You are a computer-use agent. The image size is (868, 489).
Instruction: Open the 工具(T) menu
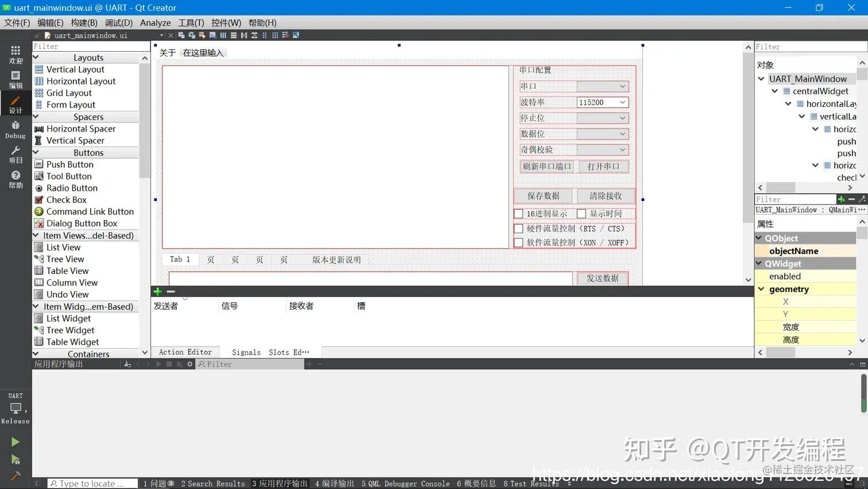[x=191, y=22]
